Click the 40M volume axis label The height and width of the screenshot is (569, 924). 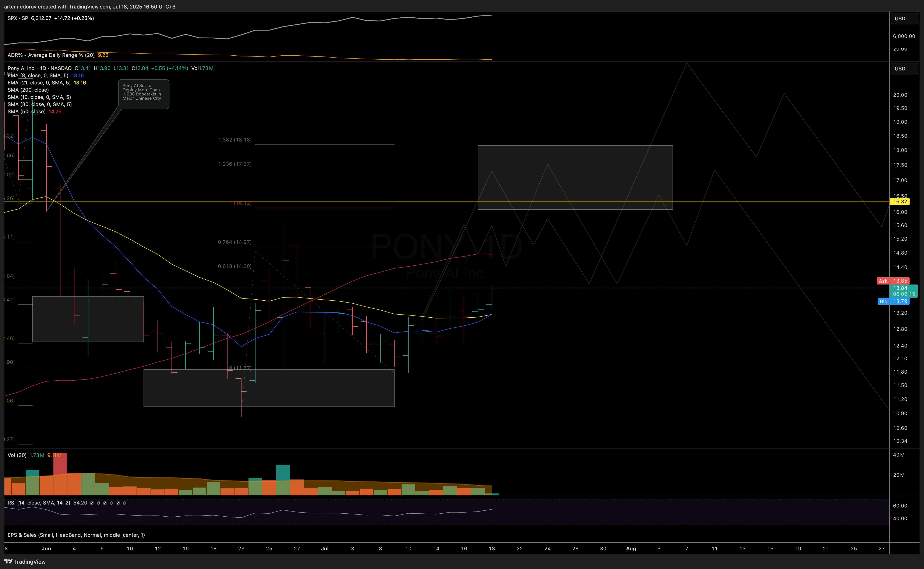tap(898, 455)
